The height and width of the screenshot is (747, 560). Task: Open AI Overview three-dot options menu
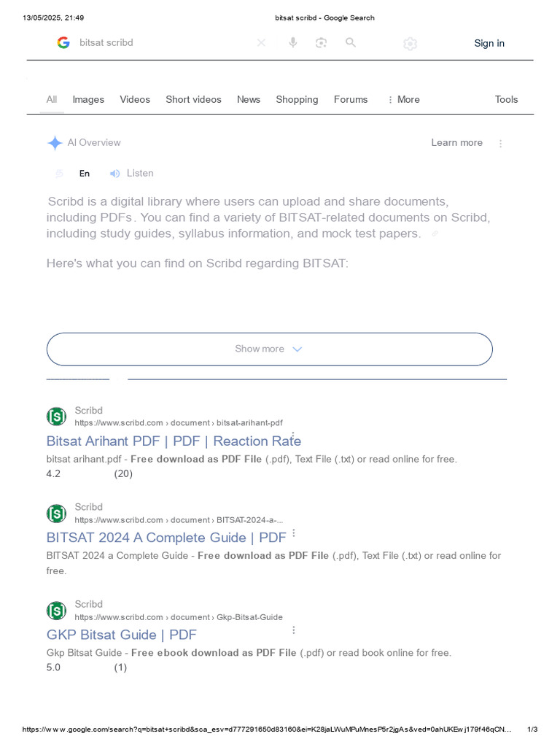tap(500, 144)
